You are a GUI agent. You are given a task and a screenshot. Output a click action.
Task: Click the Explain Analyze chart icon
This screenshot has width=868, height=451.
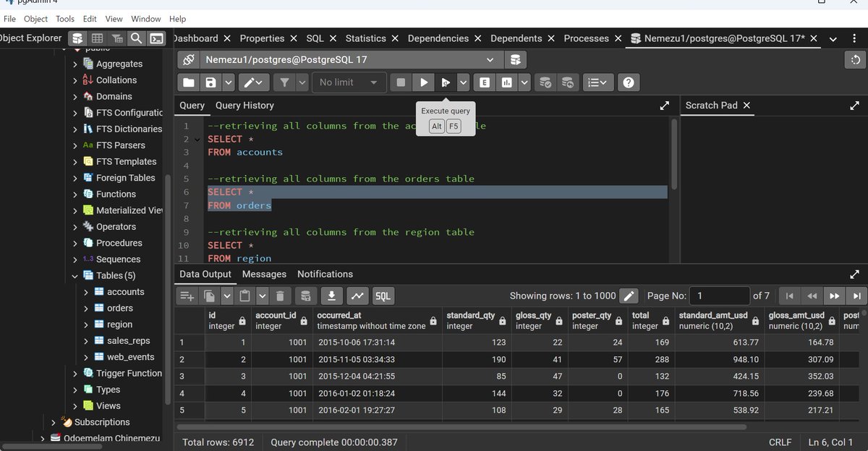click(x=506, y=82)
